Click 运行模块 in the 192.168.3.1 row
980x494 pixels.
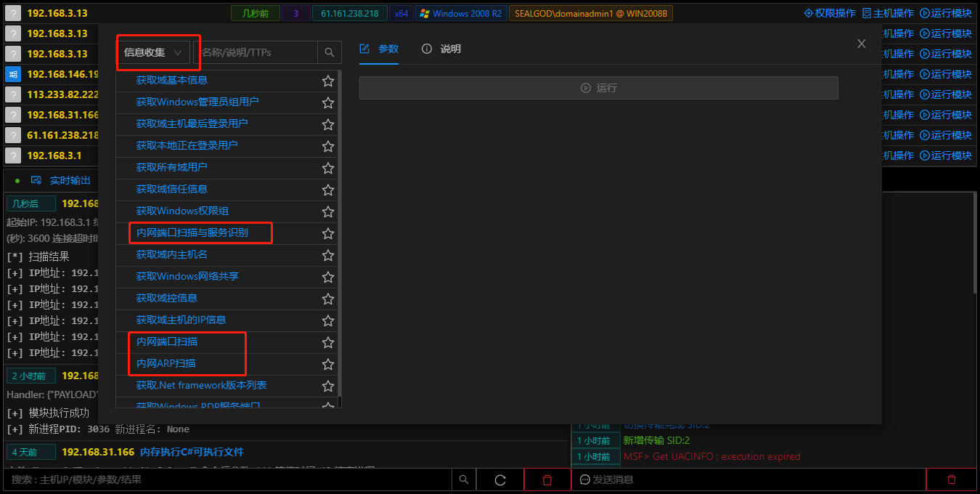pyautogui.click(x=946, y=155)
